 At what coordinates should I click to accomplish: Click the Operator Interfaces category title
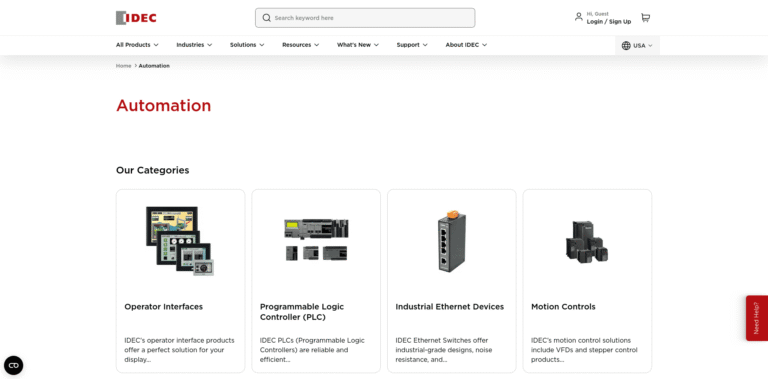coord(164,307)
